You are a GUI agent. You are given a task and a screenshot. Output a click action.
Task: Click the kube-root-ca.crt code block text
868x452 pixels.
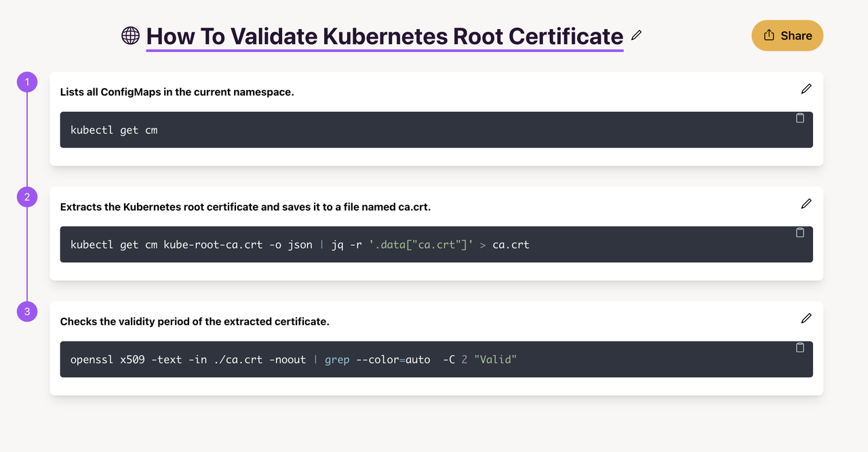coord(300,245)
